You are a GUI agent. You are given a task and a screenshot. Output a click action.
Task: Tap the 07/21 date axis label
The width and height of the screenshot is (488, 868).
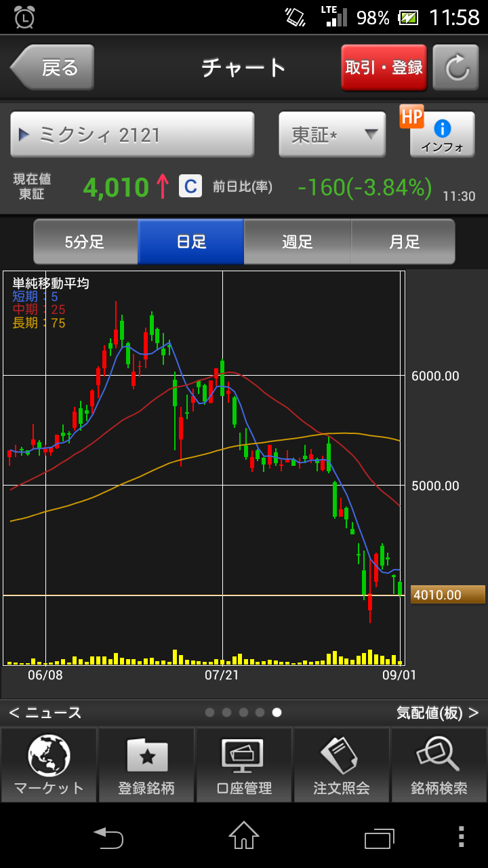[x=222, y=675]
